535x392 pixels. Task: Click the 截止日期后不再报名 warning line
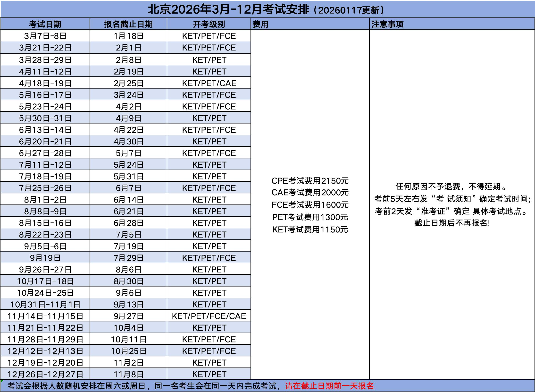452,222
